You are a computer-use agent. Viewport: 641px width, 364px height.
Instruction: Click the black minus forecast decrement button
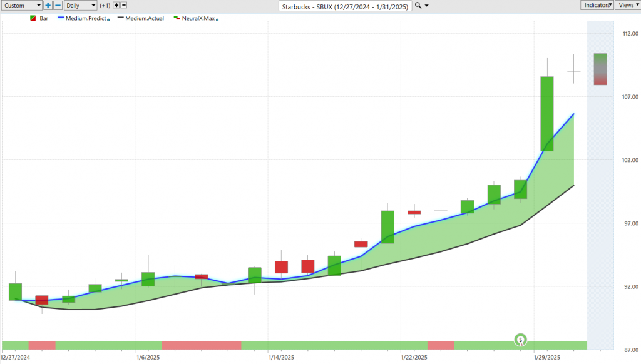pos(124,5)
